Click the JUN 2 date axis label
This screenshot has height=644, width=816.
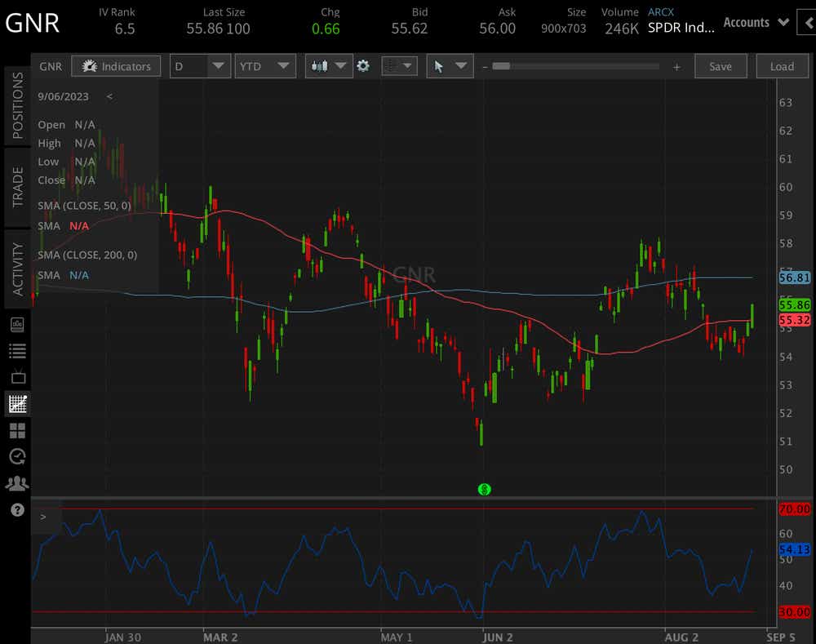pyautogui.click(x=498, y=637)
